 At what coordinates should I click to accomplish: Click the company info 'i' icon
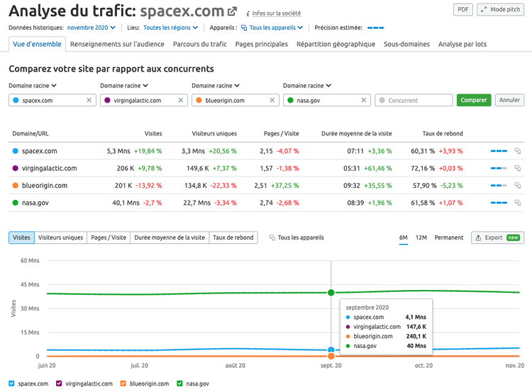tap(248, 13)
